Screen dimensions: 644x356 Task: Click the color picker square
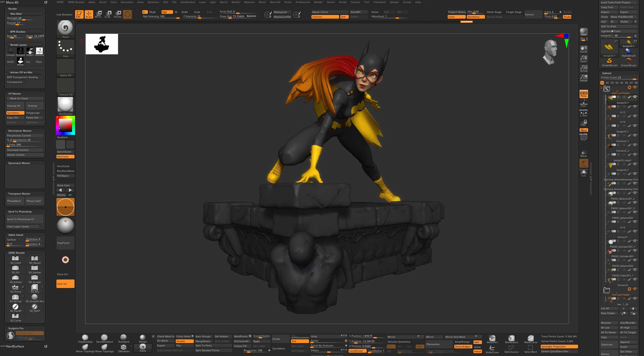pos(65,125)
